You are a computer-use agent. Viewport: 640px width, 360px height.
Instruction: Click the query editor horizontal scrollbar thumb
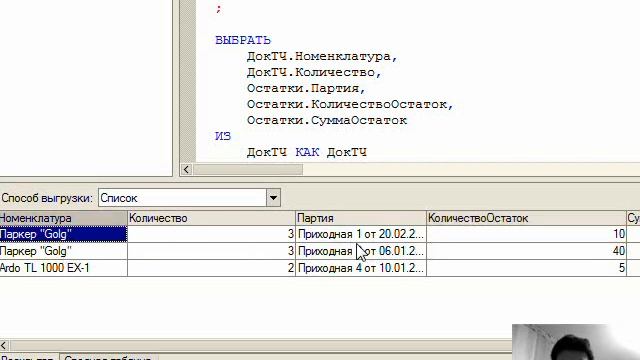tap(248, 169)
